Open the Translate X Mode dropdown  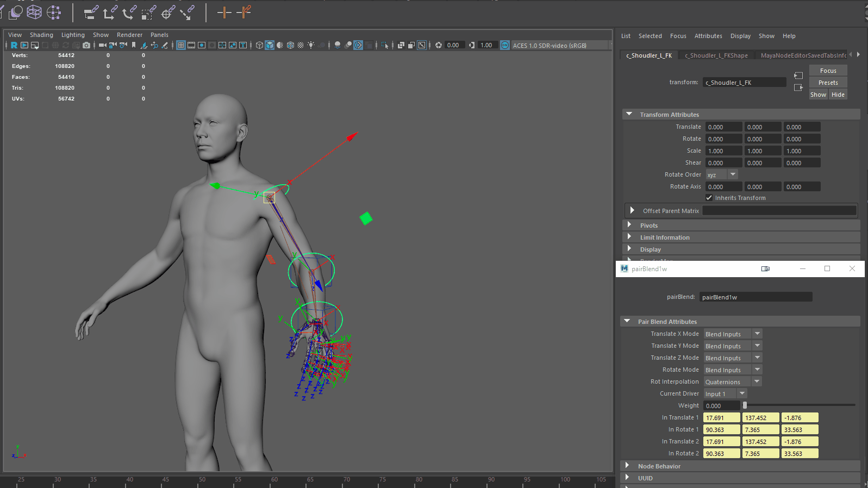point(733,334)
